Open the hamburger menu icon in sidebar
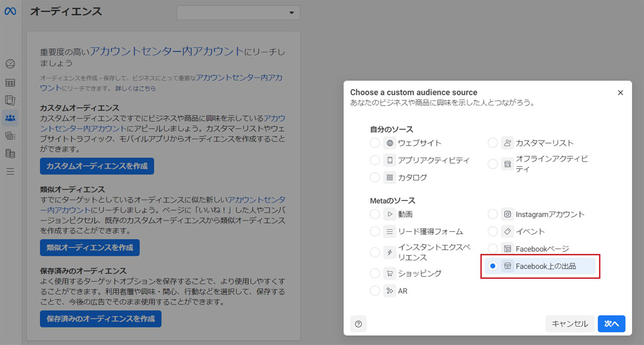Image resolution: width=644 pixels, height=345 pixels. 10,172
